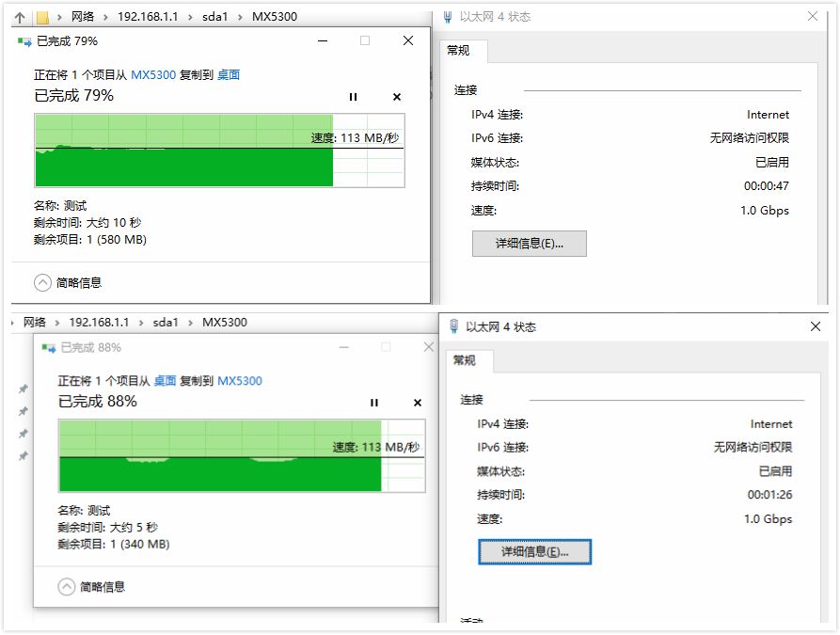The image size is (840, 635).
Task: Select the 常规 tab in the lower Ethernet status window
Action: point(465,360)
